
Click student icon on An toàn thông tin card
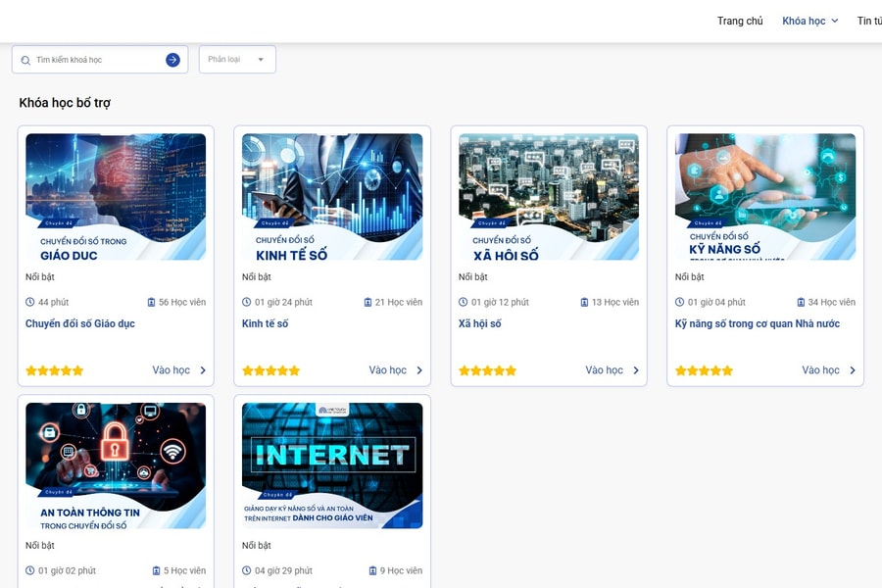point(156,570)
